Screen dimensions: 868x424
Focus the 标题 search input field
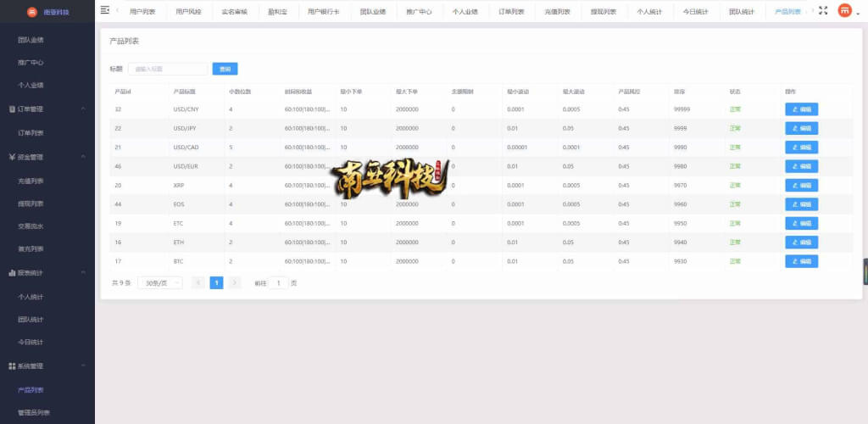click(167, 70)
